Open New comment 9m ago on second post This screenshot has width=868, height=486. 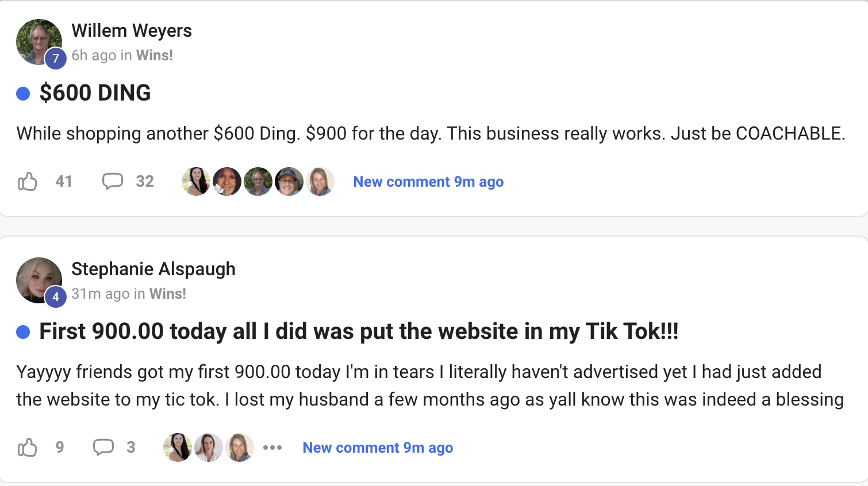(378, 448)
